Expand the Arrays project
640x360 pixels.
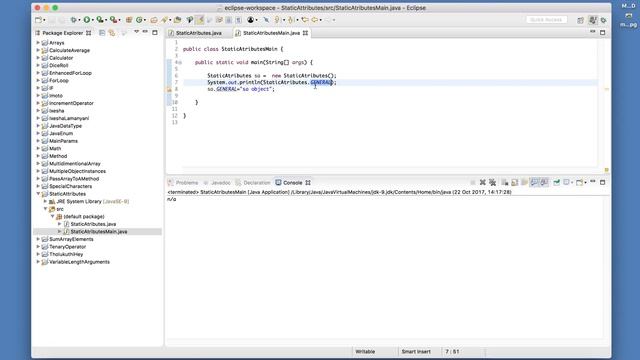pos(38,42)
